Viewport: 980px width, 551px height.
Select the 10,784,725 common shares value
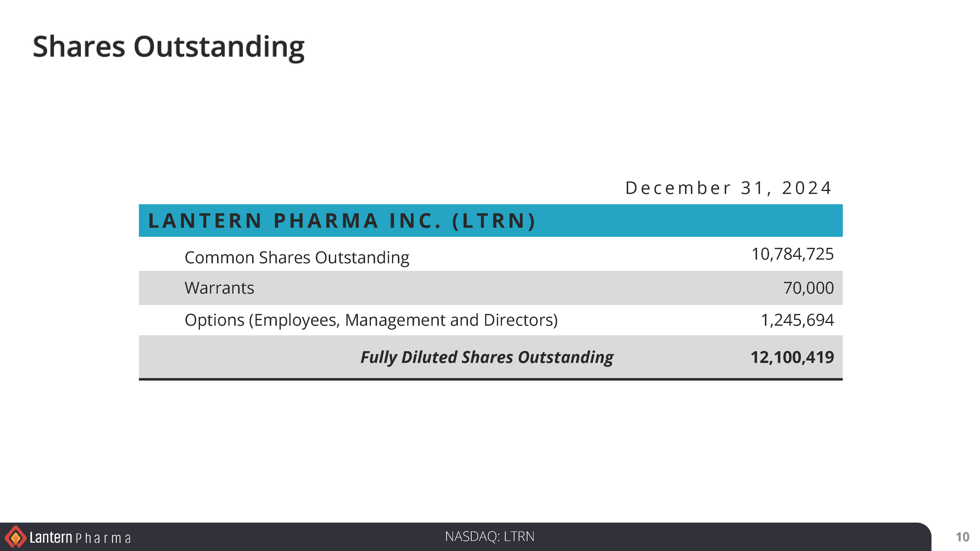click(x=792, y=254)
